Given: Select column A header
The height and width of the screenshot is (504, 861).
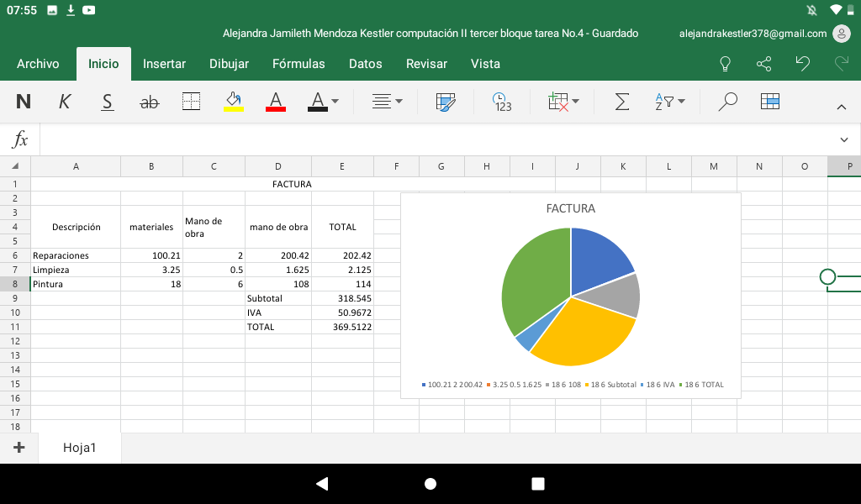Looking at the screenshot, I should pyautogui.click(x=76, y=166).
